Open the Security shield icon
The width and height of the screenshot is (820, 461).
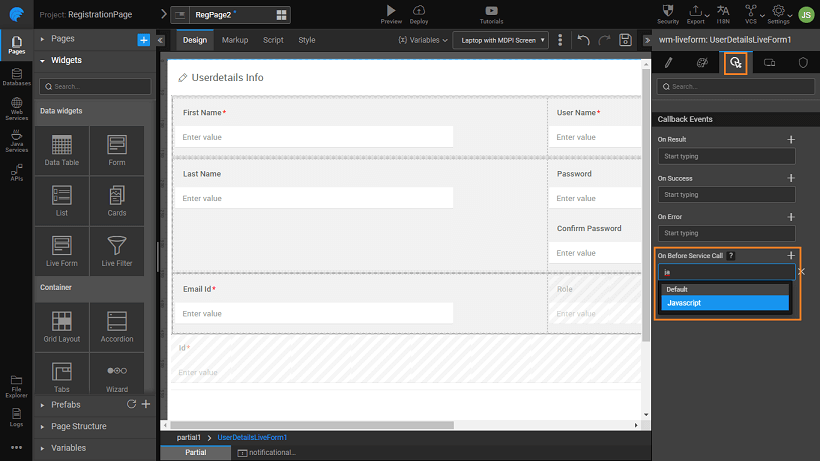pos(669,11)
